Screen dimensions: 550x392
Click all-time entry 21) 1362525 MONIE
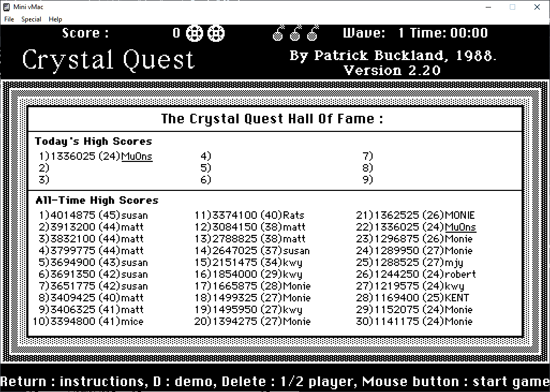415,215
